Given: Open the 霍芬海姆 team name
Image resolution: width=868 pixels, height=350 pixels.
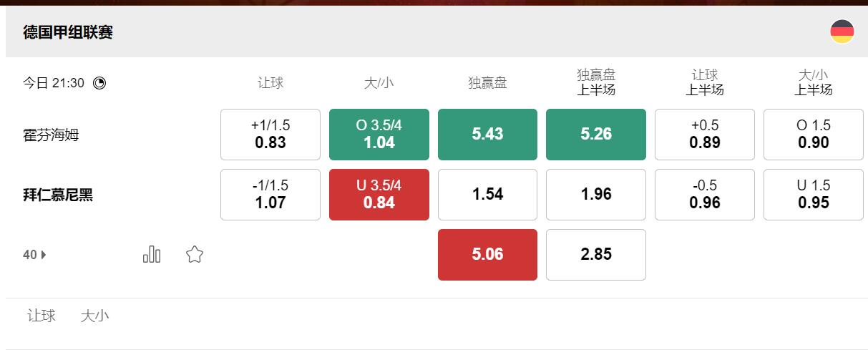Looking at the screenshot, I should click(51, 135).
